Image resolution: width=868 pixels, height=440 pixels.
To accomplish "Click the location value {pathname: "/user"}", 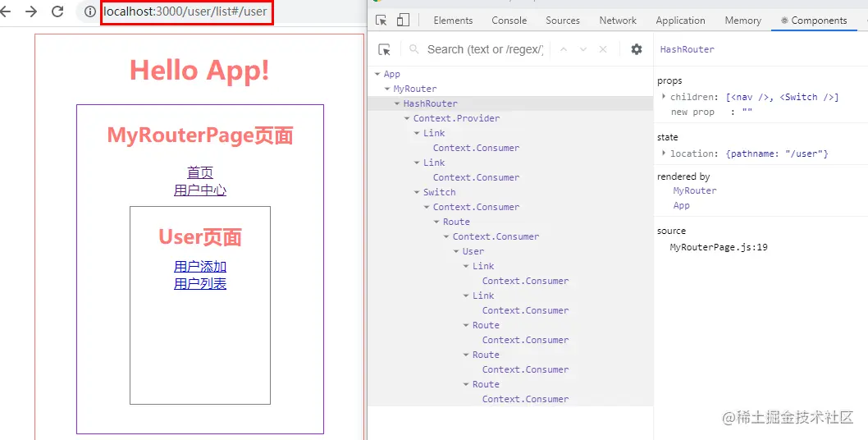I will pyautogui.click(x=777, y=154).
